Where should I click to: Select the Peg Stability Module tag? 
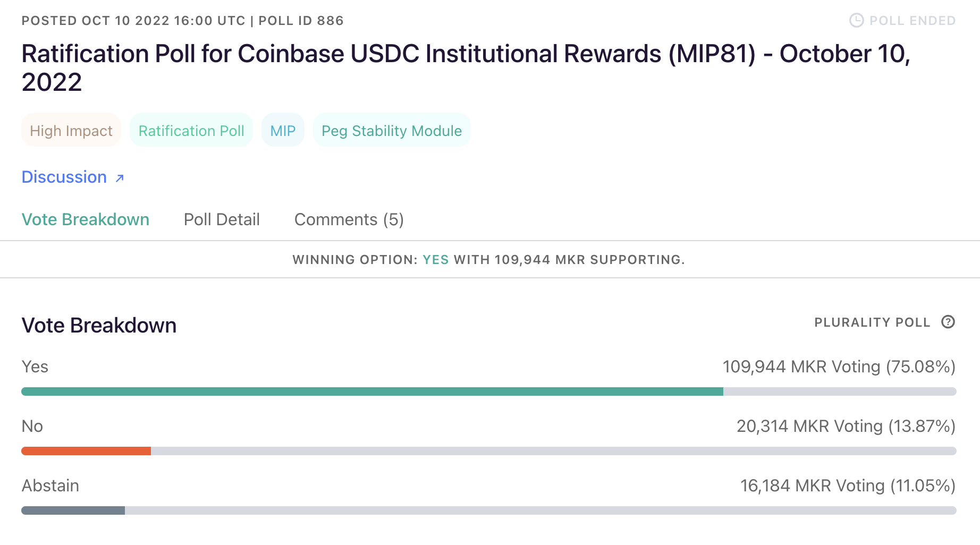click(391, 130)
